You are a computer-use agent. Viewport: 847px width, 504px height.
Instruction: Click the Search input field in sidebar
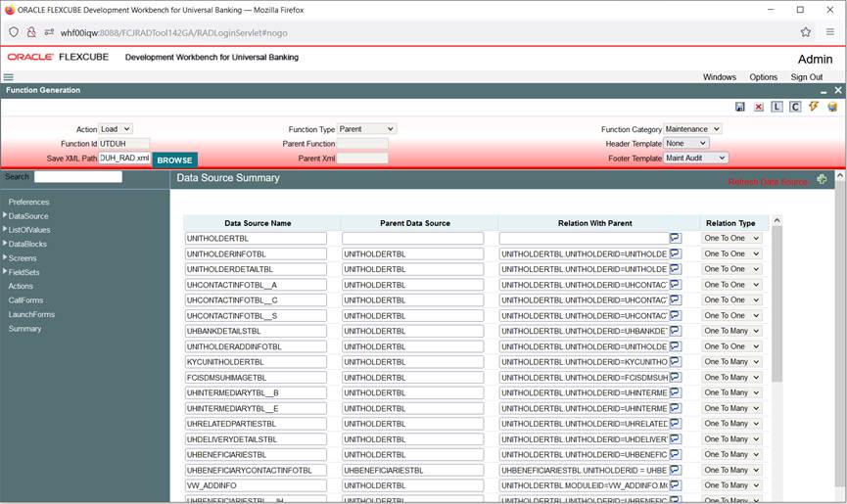pyautogui.click(x=78, y=177)
